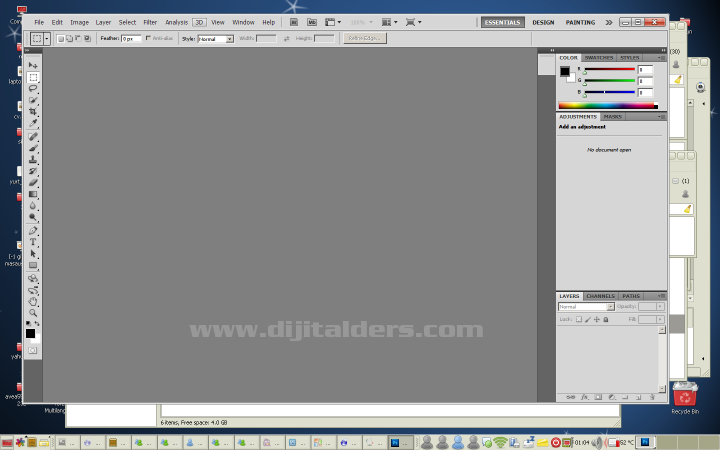This screenshot has width=720, height=450.
Task: Toggle the Anti-alias checkbox
Action: [148, 38]
